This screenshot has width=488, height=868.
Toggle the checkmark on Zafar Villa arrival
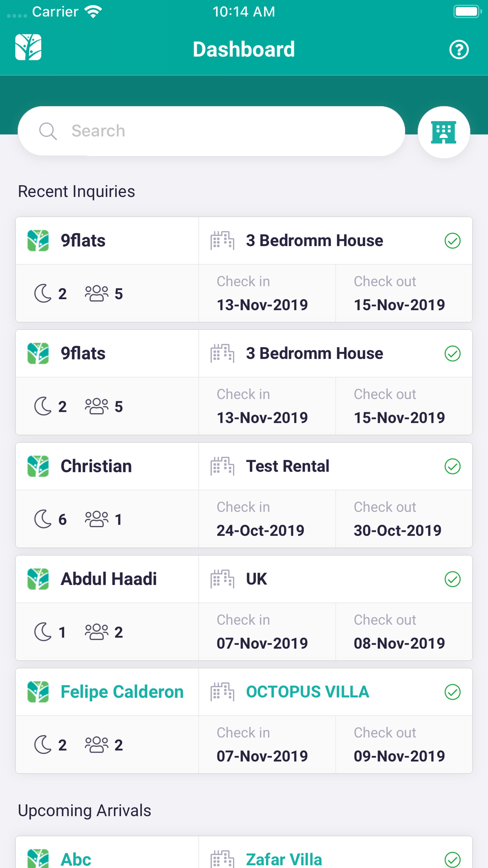click(x=453, y=859)
